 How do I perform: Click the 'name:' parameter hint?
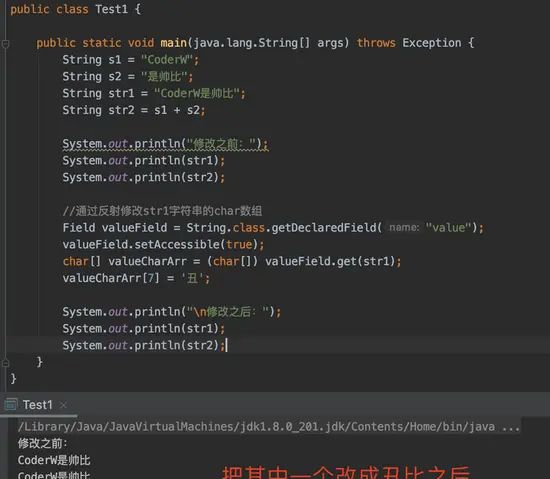point(404,228)
